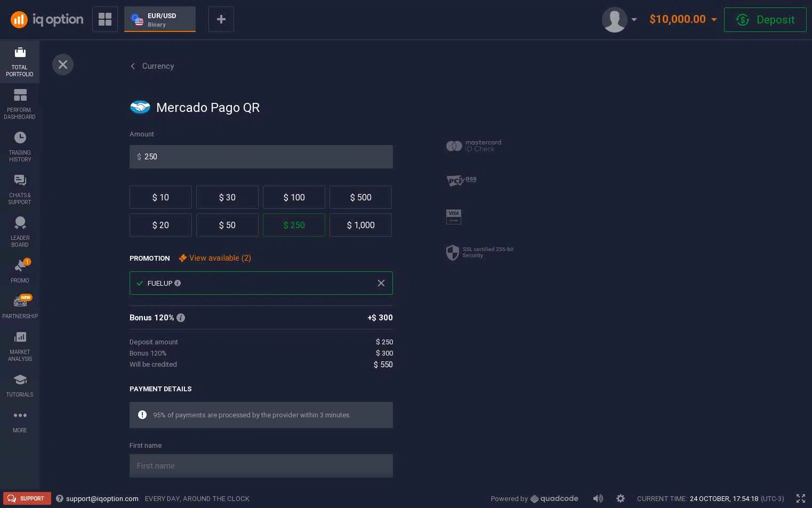Select the $ 30 amount preset

tap(227, 197)
